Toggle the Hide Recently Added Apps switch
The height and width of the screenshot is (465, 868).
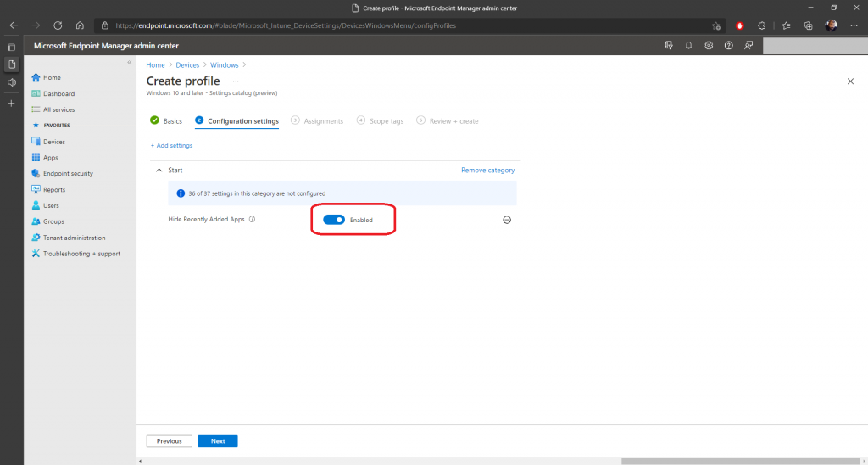pos(334,220)
